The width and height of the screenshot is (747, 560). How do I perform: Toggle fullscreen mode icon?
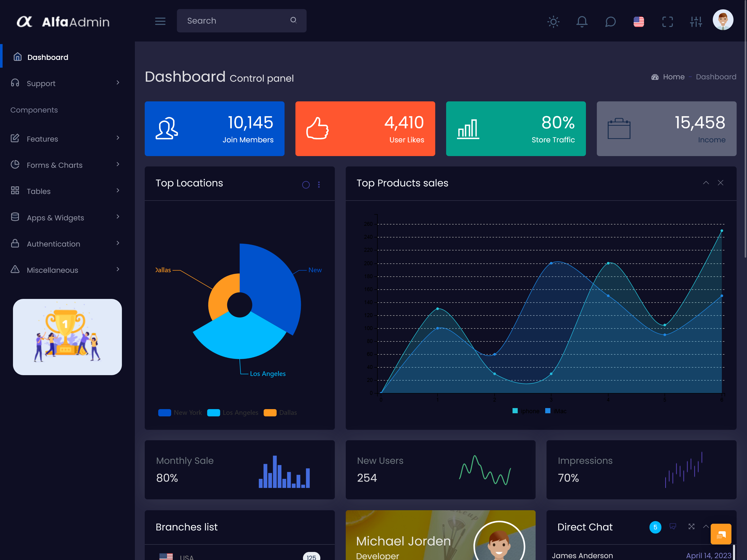tap(667, 22)
